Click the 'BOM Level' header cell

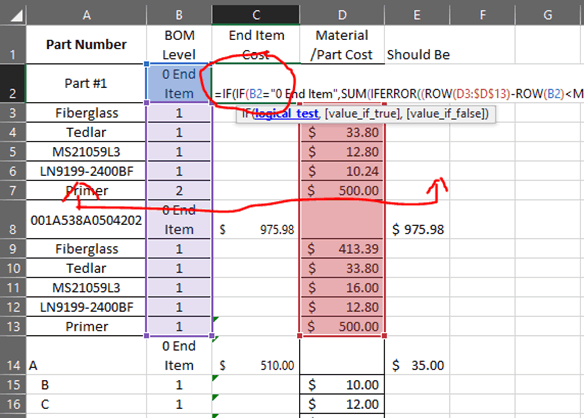[x=179, y=44]
